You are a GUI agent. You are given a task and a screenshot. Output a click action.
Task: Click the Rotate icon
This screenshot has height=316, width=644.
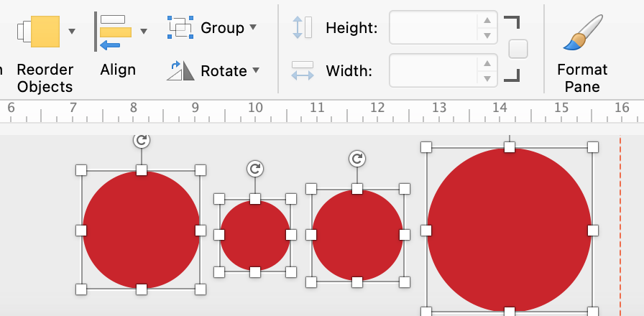coord(180,70)
